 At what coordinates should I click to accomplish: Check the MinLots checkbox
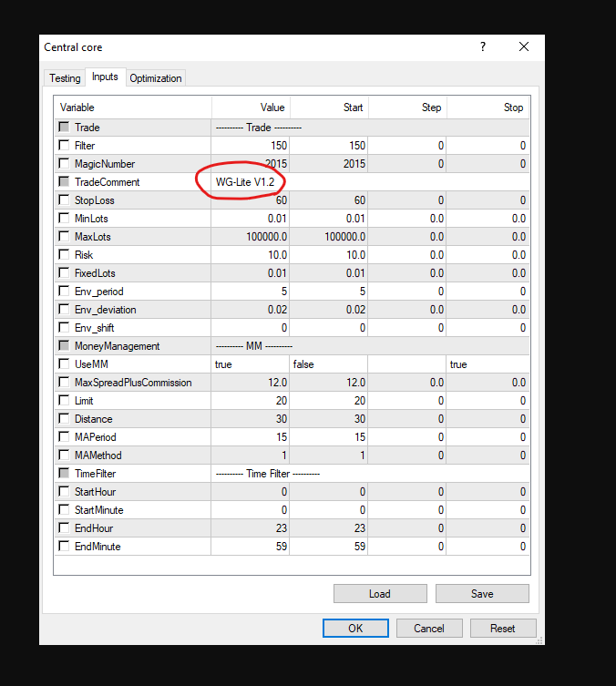point(64,218)
